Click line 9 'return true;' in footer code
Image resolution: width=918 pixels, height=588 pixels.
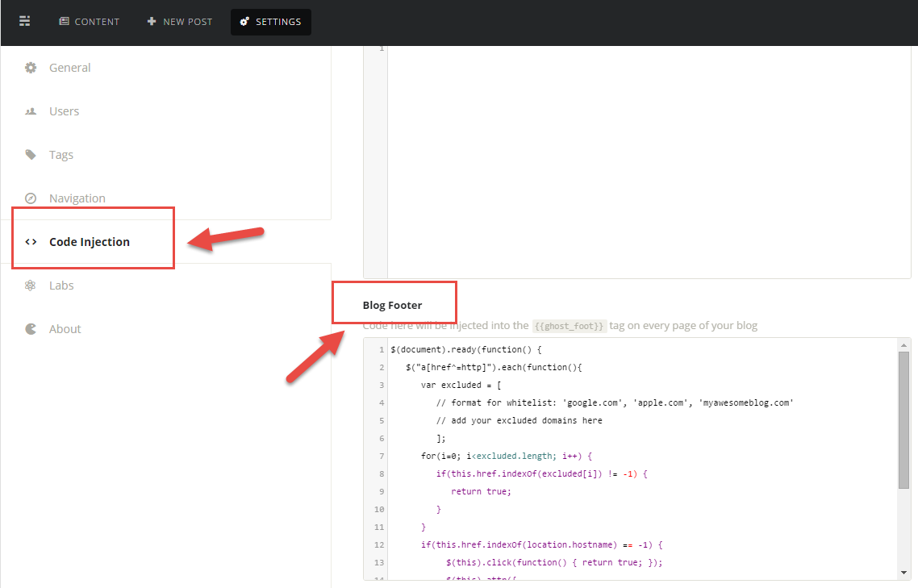tap(481, 491)
